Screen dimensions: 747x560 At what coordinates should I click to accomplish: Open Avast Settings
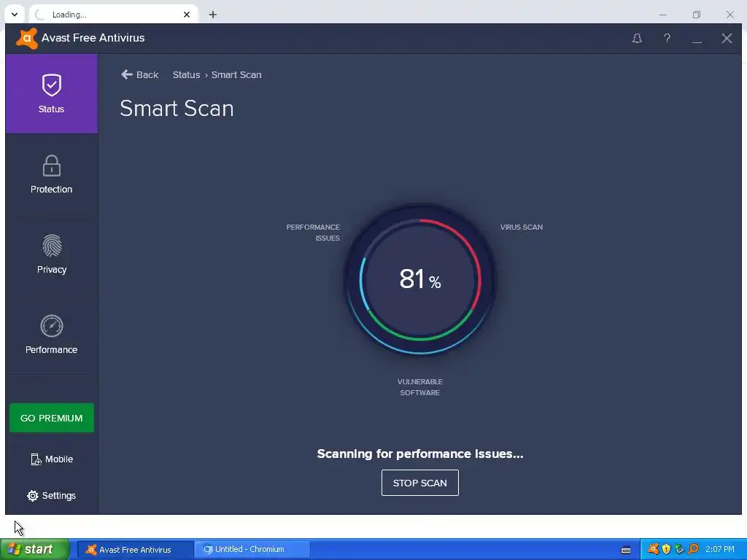tap(52, 495)
